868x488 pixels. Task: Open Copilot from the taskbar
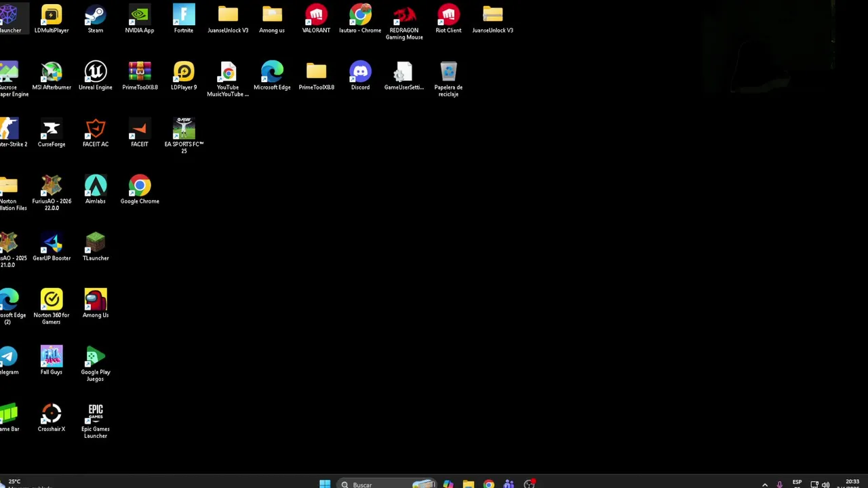(448, 484)
